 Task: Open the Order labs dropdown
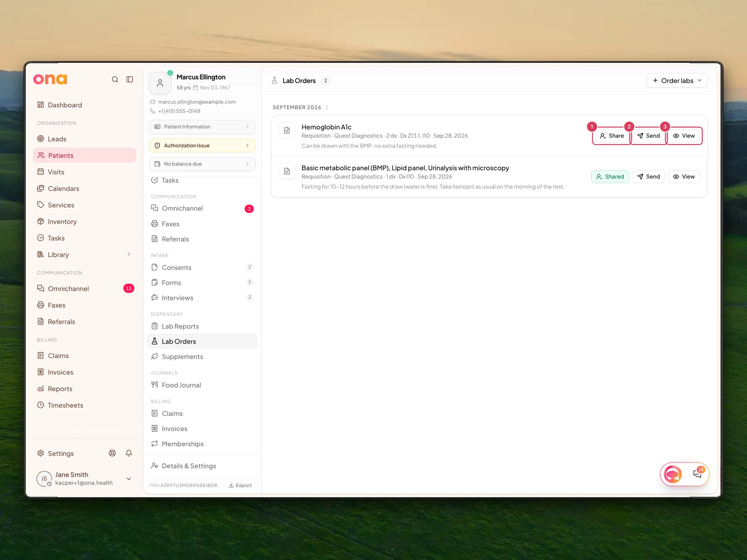point(677,81)
